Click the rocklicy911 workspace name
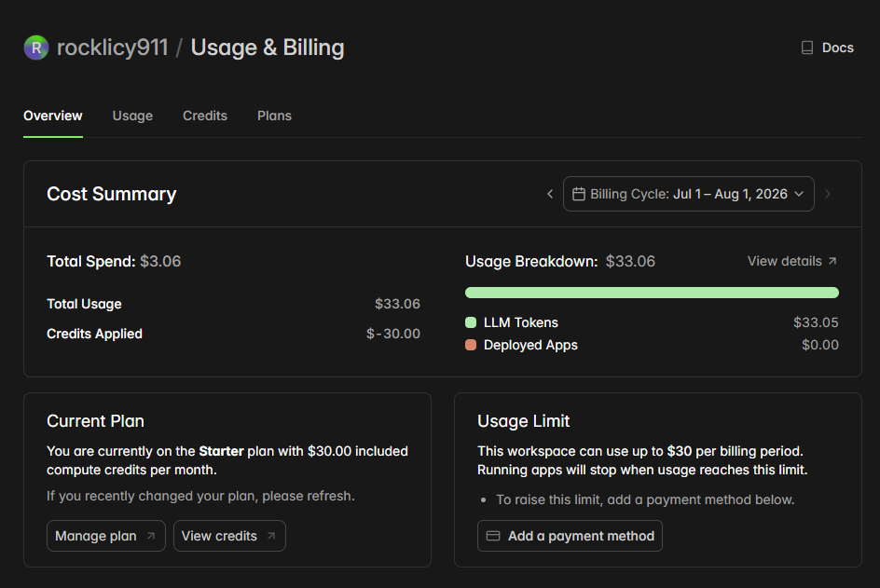The image size is (880, 588). [x=113, y=48]
